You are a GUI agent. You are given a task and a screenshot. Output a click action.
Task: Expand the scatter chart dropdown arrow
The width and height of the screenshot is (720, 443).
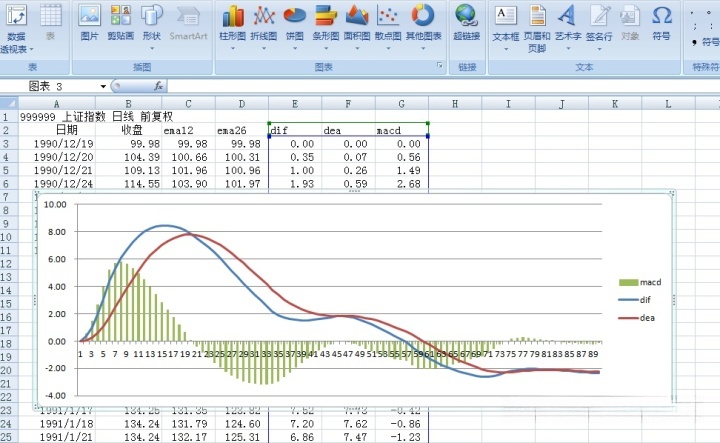[388, 48]
